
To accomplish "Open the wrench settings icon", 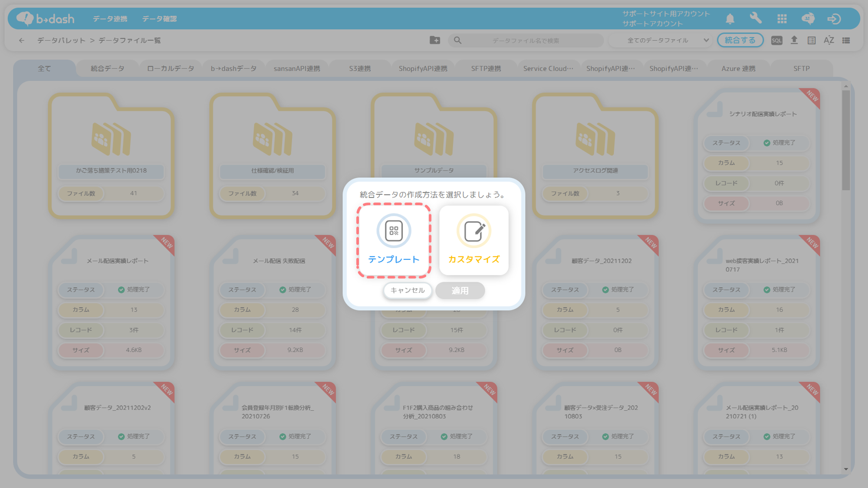I will 756,18.
